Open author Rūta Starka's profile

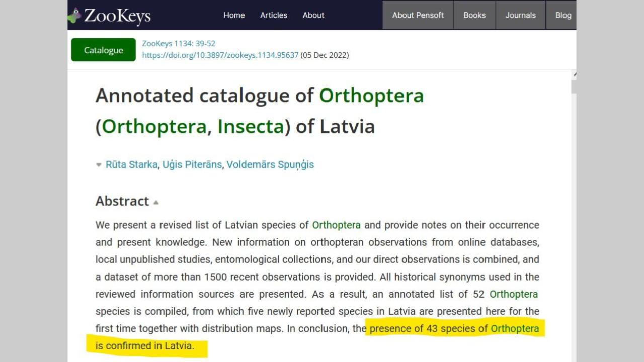pos(131,165)
